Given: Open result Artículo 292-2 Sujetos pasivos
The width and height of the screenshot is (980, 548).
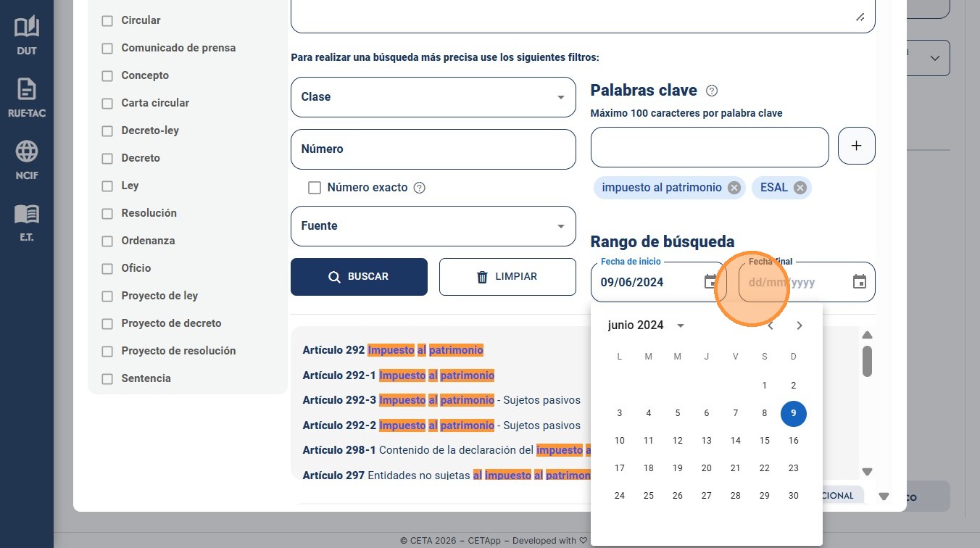Looking at the screenshot, I should point(441,425).
